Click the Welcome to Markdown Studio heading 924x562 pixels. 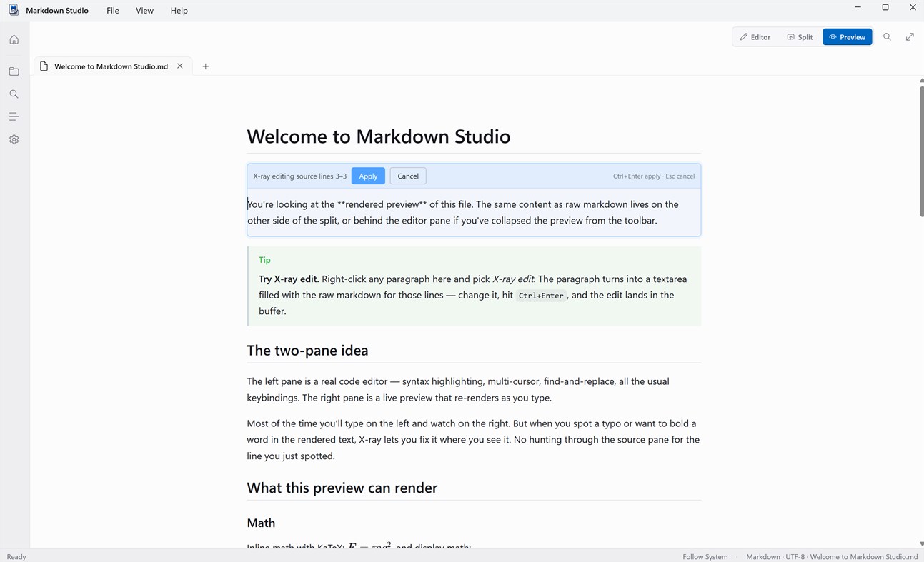[379, 136]
